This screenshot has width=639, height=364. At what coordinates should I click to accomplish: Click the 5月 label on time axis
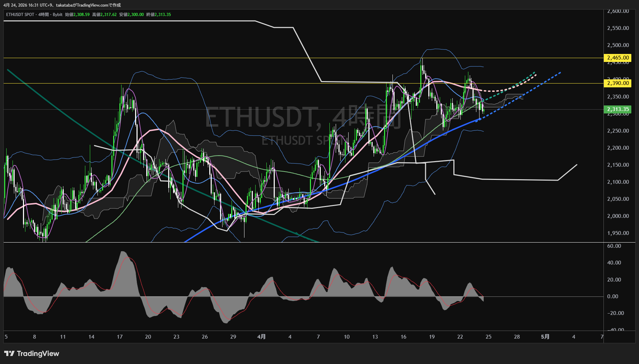click(545, 337)
